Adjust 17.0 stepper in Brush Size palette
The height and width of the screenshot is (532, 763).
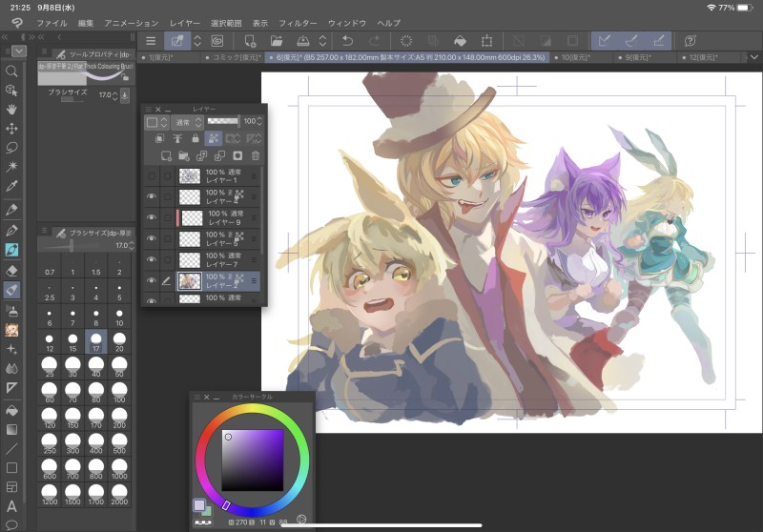coord(132,246)
